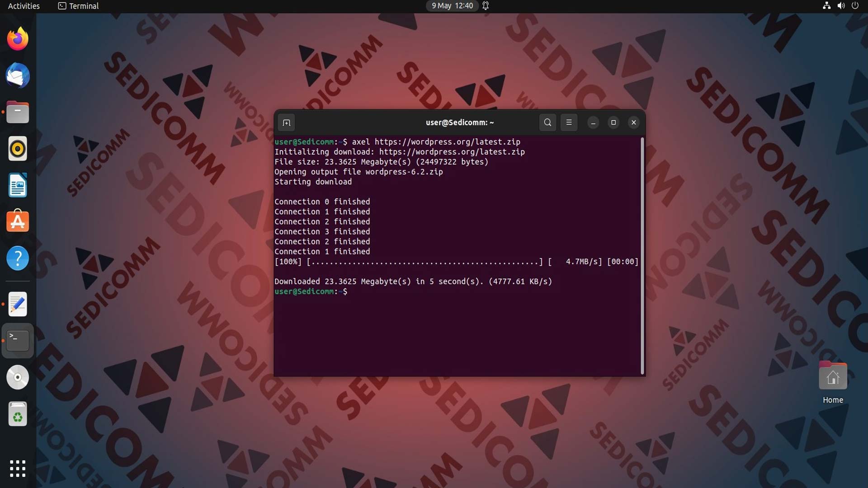Launch LibreOffice Writer from the dock

coord(18,185)
